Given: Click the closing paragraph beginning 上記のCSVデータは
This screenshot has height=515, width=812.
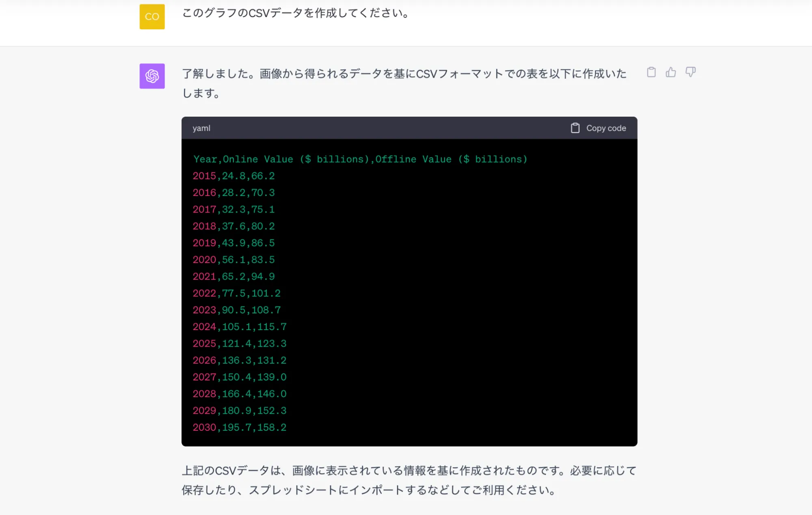Looking at the screenshot, I should click(409, 480).
